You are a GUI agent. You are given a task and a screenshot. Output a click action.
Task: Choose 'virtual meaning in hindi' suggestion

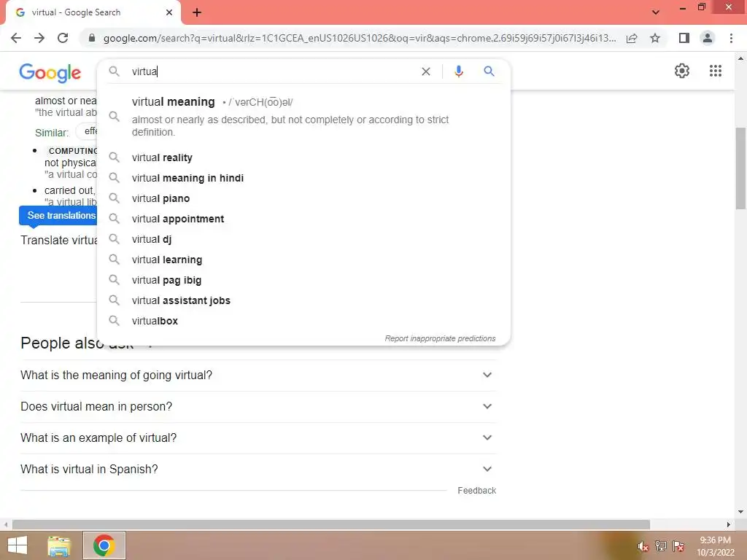tap(303, 178)
